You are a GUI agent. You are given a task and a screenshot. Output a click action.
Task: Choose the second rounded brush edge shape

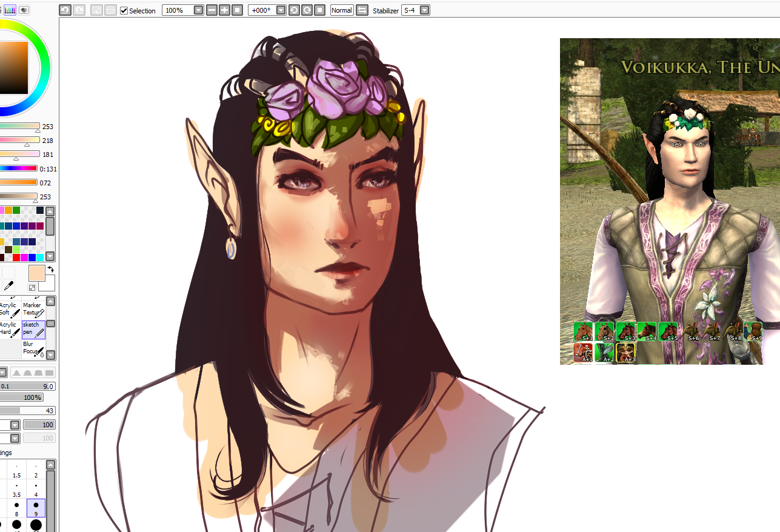pos(27,372)
